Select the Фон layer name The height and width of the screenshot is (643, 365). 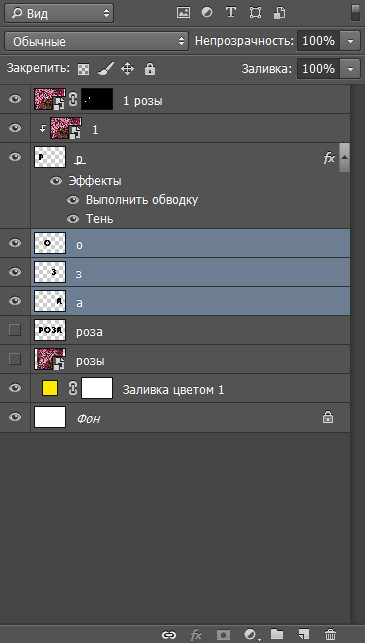[89, 419]
